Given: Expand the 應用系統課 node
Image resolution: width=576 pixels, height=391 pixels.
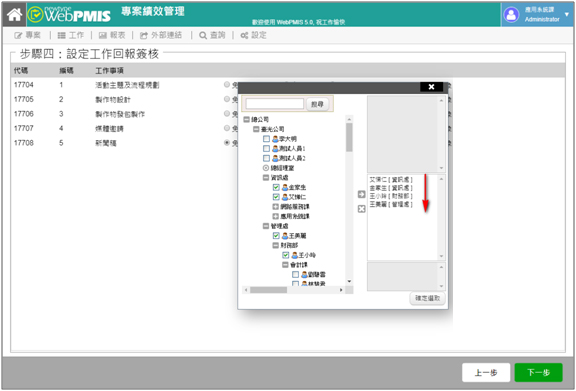Looking at the screenshot, I should (276, 216).
